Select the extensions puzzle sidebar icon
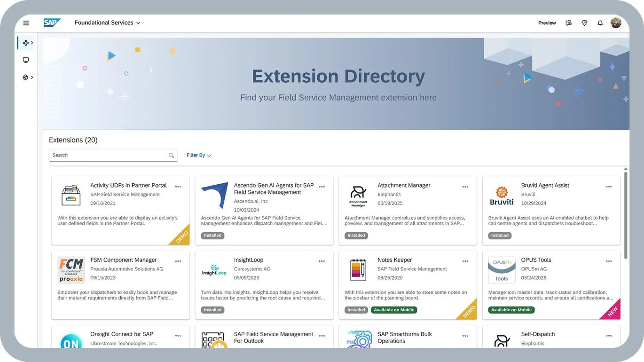This screenshot has width=644, height=362. coord(25,43)
